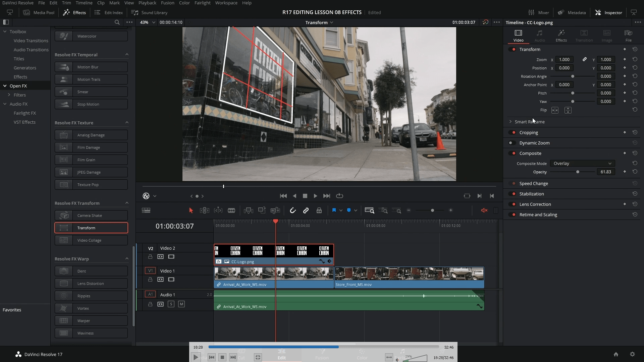
Task: Enable the snapping magnet tool
Action: pos(293,210)
